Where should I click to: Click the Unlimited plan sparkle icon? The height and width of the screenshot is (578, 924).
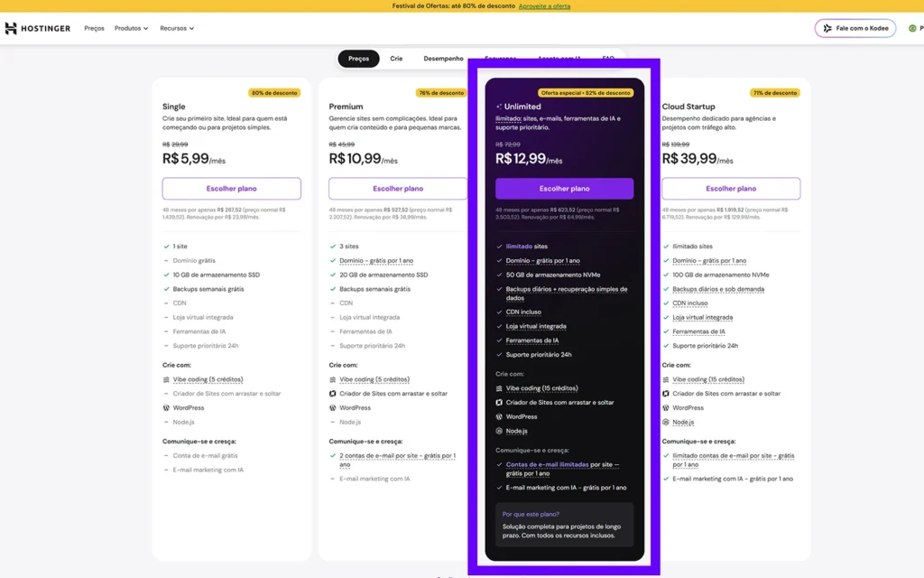[498, 107]
